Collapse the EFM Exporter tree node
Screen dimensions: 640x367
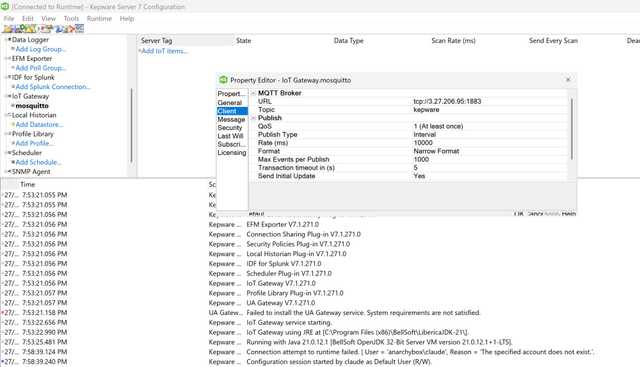click(6, 58)
